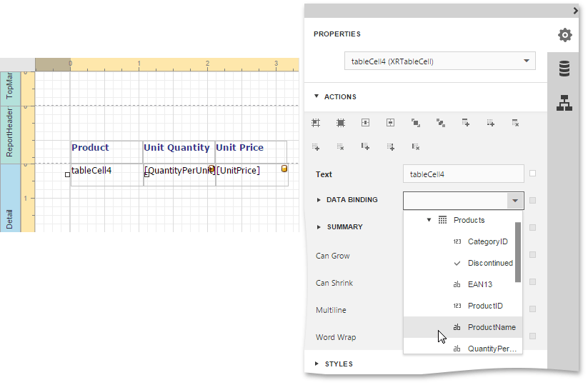The width and height of the screenshot is (588, 385).
Task: Click the smart tag on the UnitPrice cell
Action: coord(284,169)
